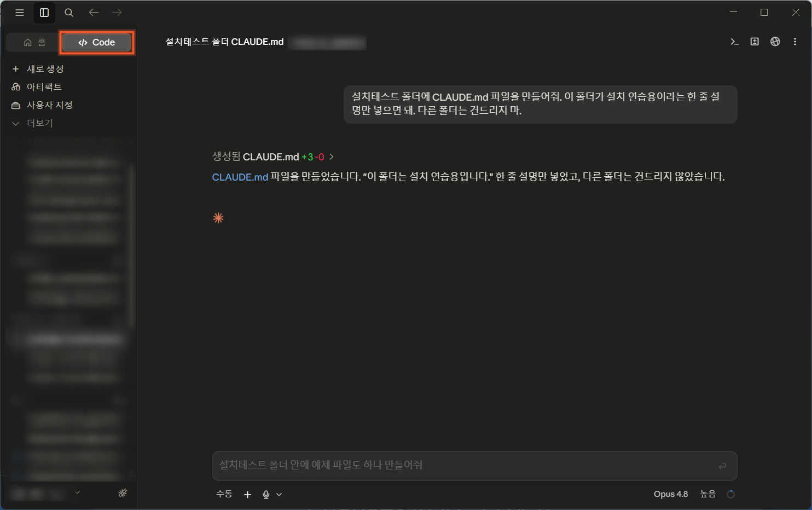Open the search magnifier icon
Image resolution: width=812 pixels, height=510 pixels.
click(x=69, y=13)
